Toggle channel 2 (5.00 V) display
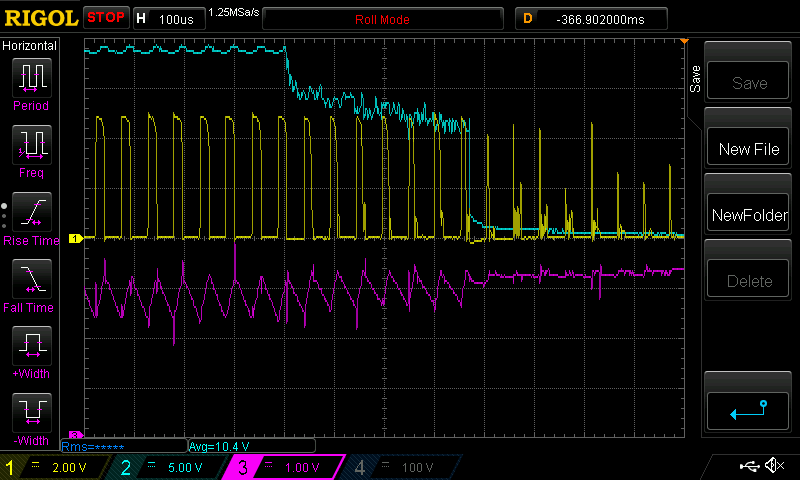 172,467
